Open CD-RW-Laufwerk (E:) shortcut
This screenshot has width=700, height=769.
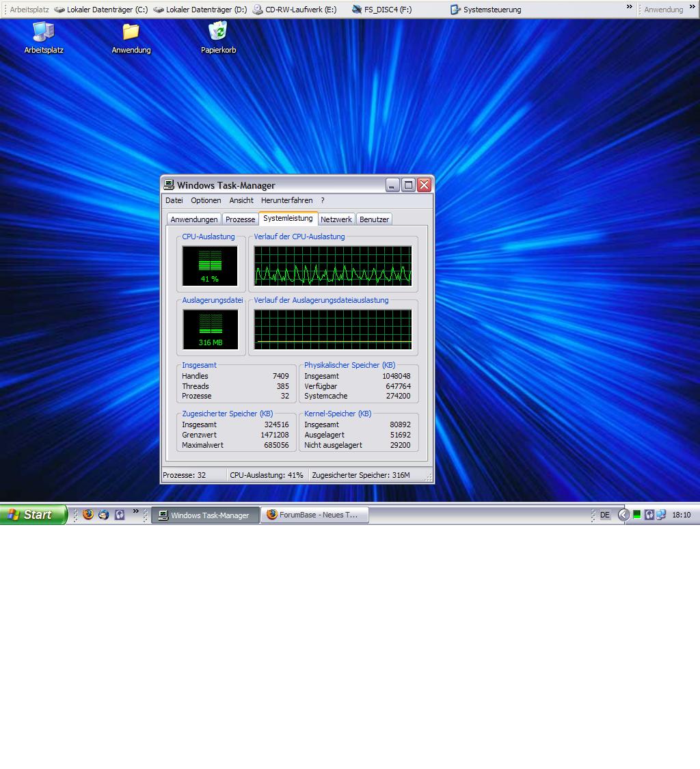tap(295, 10)
